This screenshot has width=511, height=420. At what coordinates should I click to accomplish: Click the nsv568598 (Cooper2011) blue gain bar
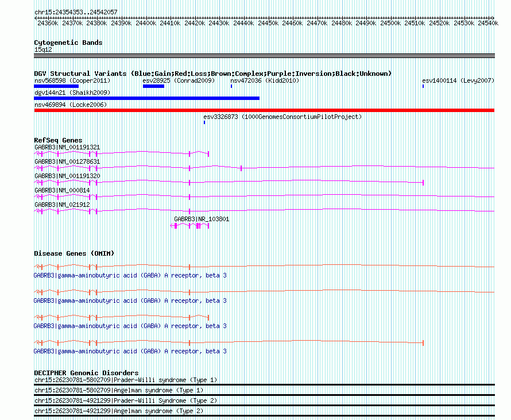(56, 86)
